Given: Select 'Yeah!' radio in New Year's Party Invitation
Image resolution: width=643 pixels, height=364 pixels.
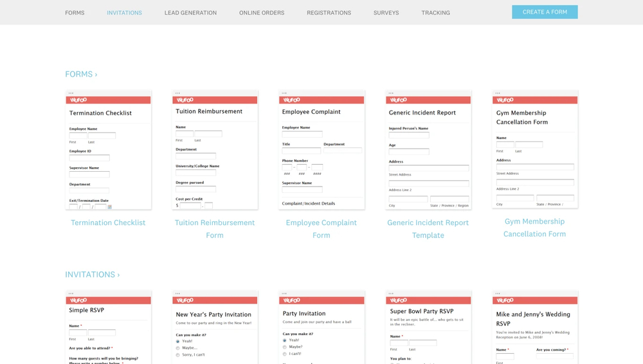Looking at the screenshot, I should [x=177, y=341].
